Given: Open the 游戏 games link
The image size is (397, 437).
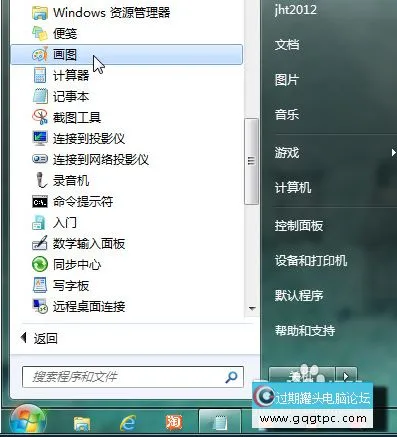Looking at the screenshot, I should pos(287,153).
